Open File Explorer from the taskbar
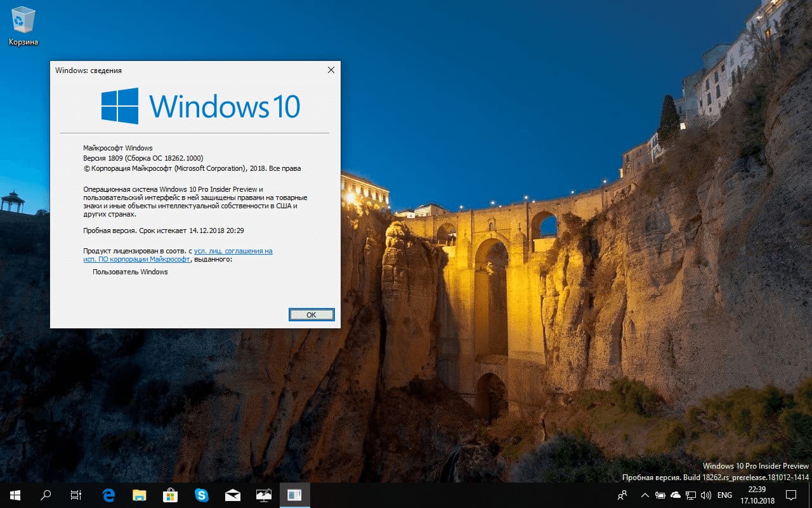The width and height of the screenshot is (812, 508). (138, 495)
